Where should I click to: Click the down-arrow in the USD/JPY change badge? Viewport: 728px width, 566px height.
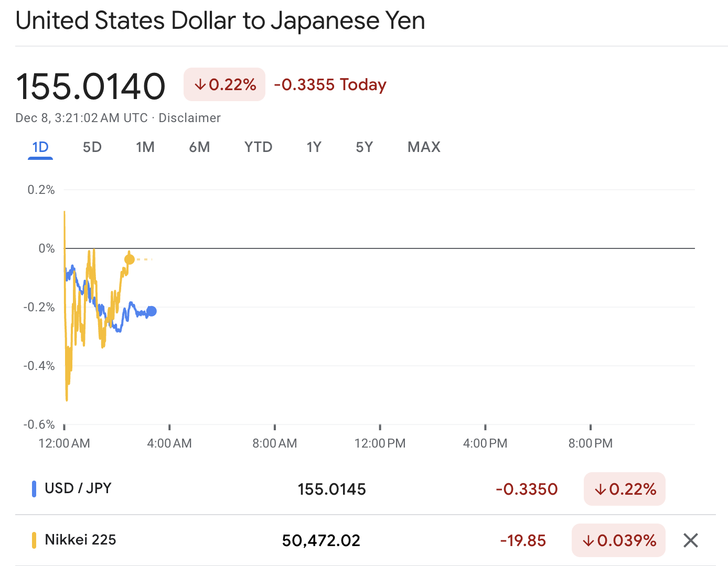click(x=600, y=489)
